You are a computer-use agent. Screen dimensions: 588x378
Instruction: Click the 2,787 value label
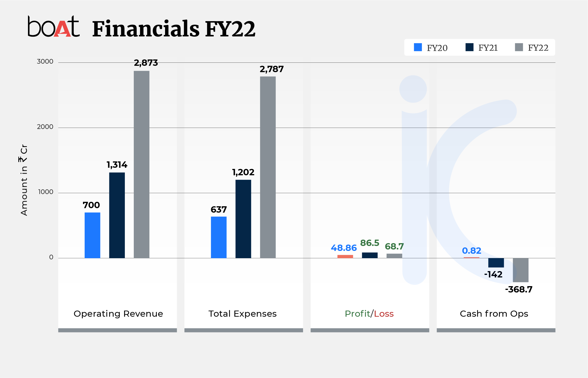click(272, 69)
